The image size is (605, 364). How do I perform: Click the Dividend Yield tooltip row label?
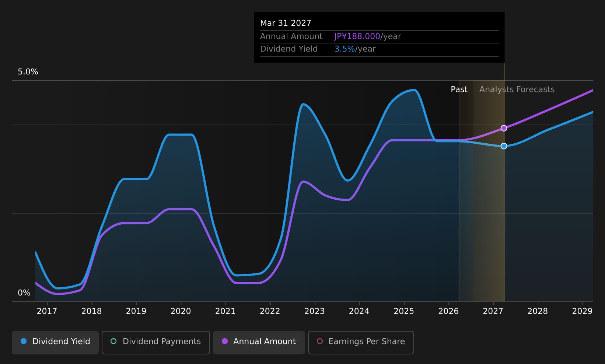(289, 49)
